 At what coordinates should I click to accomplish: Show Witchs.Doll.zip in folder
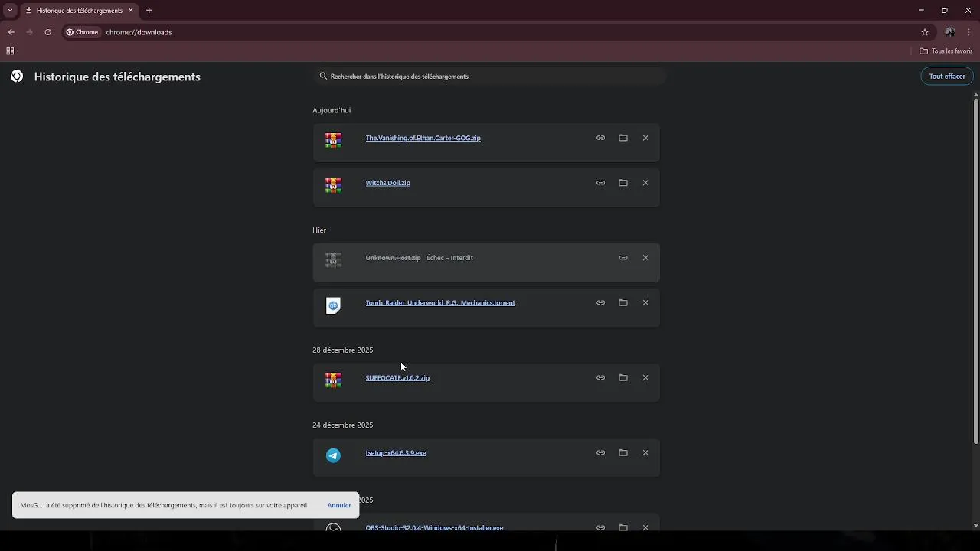pos(623,183)
